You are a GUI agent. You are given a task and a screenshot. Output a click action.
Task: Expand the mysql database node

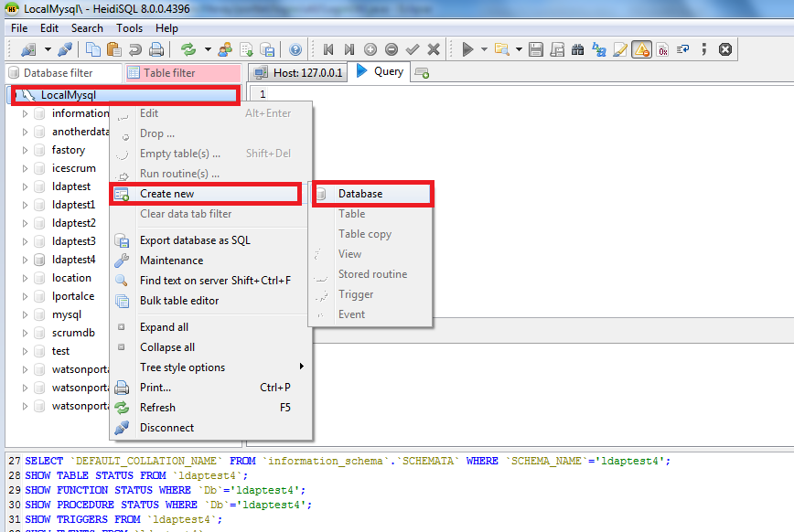pos(25,314)
